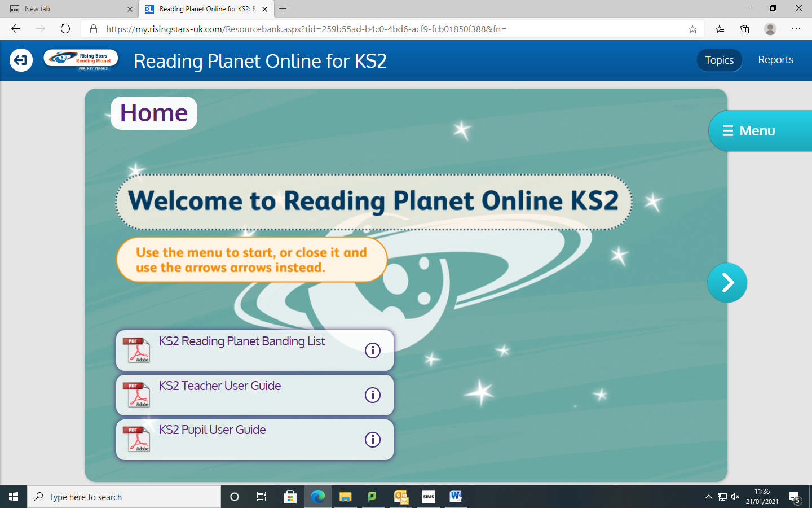
Task: Open Task View on taskbar
Action: click(x=262, y=497)
